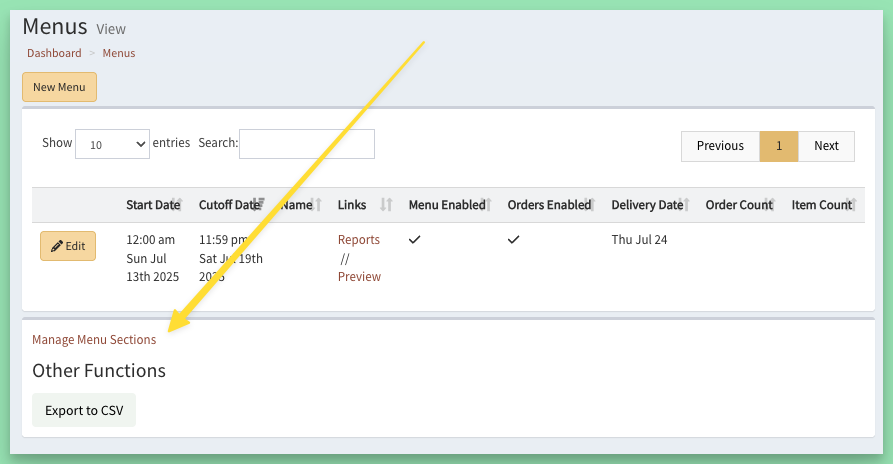Open Manage Menu Sections link
893x464 pixels.
pyautogui.click(x=94, y=340)
